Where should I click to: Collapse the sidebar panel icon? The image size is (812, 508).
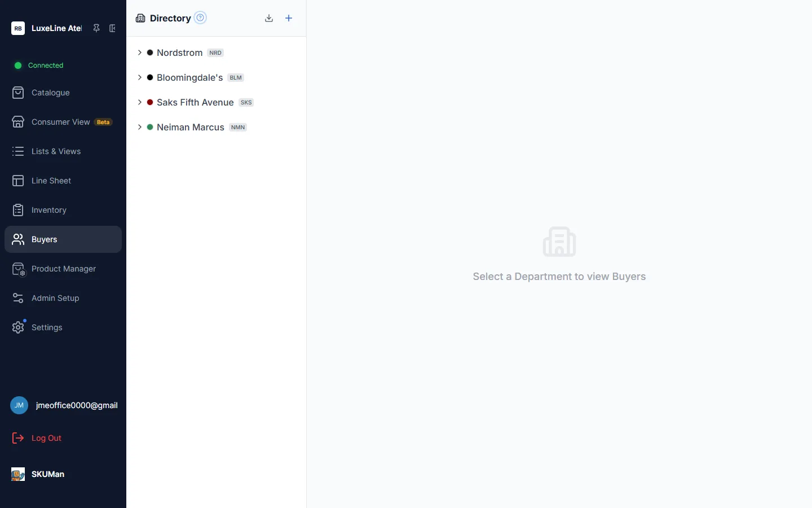(x=112, y=28)
